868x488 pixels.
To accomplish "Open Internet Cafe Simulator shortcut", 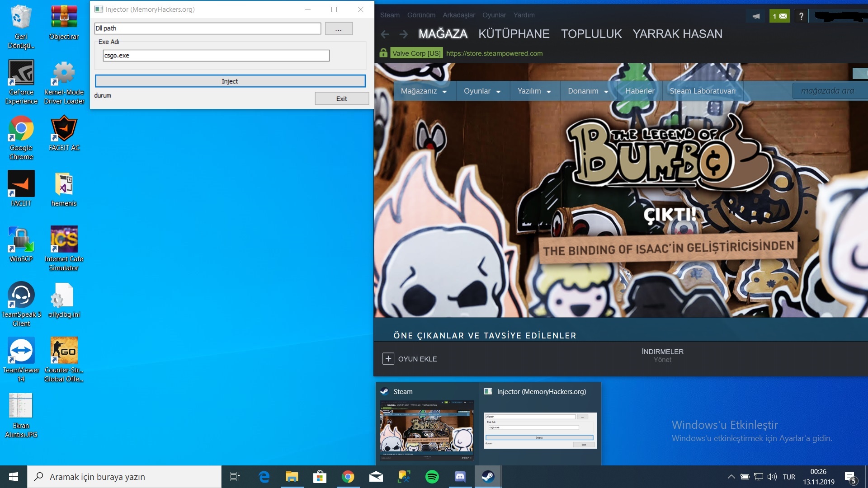I will click(64, 249).
